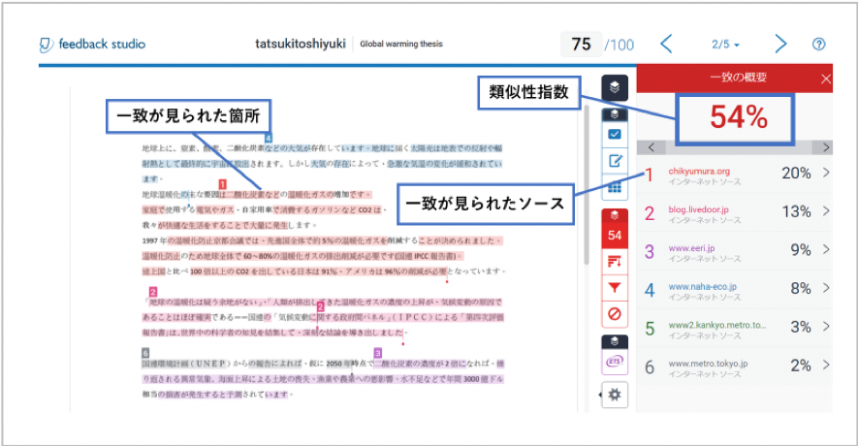The image size is (858, 446).
Task: Click red match flag 1 in document
Action: pos(223,185)
